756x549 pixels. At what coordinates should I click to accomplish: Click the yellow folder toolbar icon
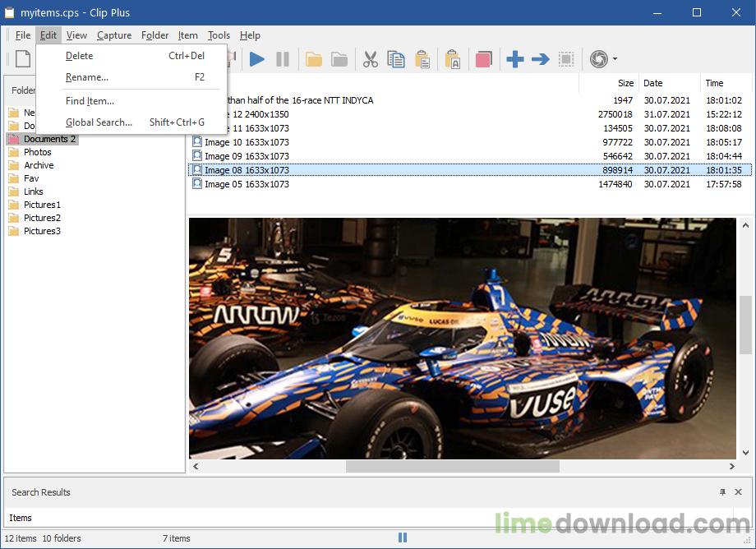pyautogui.click(x=313, y=59)
